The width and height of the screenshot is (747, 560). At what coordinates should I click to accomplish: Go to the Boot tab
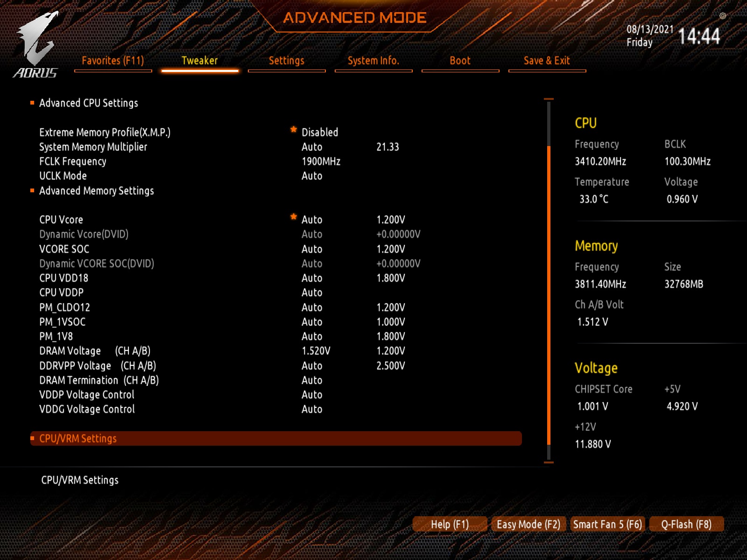coord(460,61)
